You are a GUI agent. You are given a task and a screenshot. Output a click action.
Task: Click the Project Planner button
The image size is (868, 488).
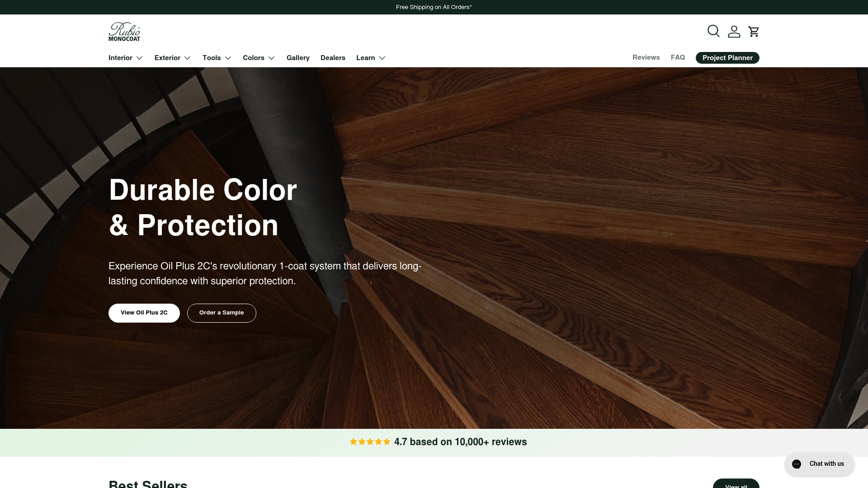(727, 58)
